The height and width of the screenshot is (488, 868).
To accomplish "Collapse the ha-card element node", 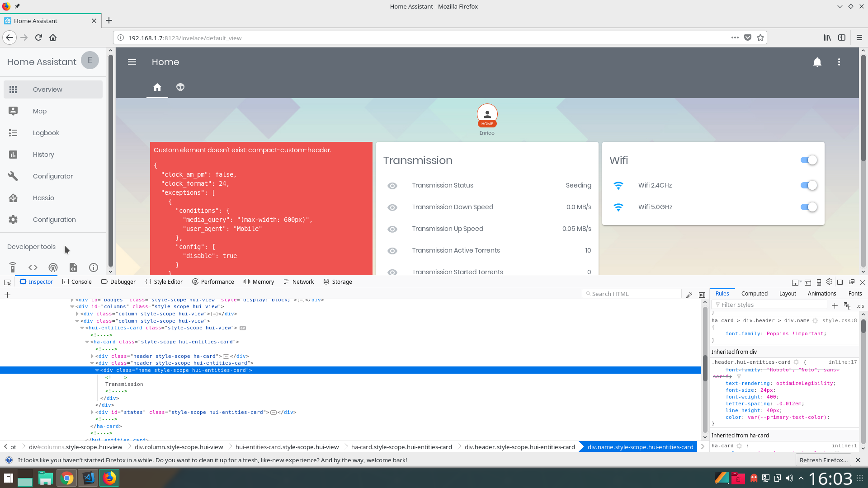I will click(87, 342).
